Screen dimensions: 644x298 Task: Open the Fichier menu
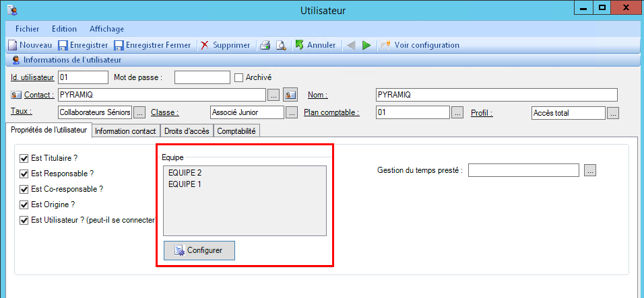coord(27,29)
